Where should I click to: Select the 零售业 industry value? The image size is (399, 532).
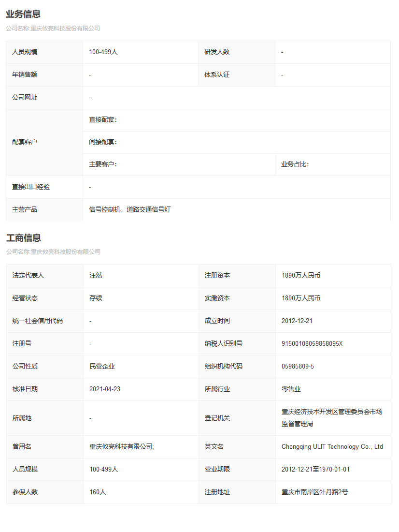(x=291, y=389)
